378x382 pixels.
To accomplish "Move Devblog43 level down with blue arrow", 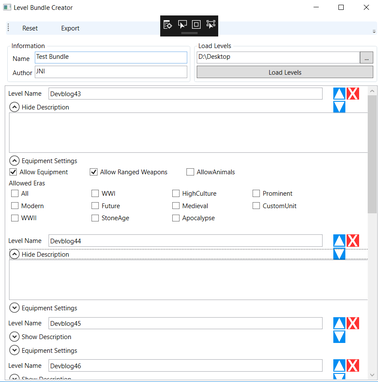I will pos(339,107).
